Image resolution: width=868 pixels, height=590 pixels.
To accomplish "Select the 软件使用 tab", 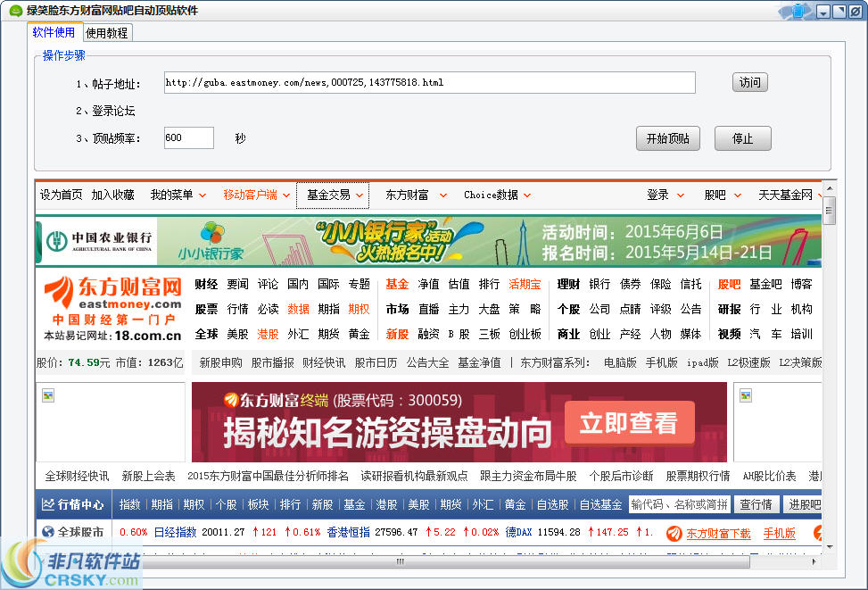I will click(54, 32).
